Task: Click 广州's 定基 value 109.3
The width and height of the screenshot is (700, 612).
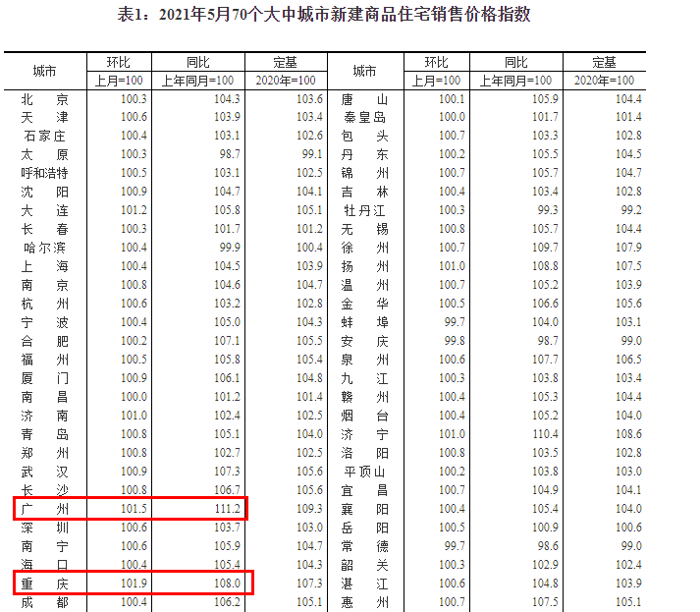Action: point(309,509)
